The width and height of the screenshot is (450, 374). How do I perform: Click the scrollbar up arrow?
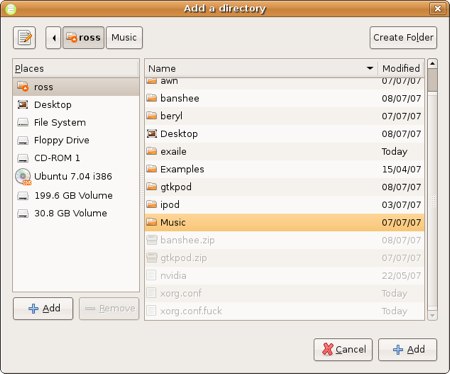432,64
